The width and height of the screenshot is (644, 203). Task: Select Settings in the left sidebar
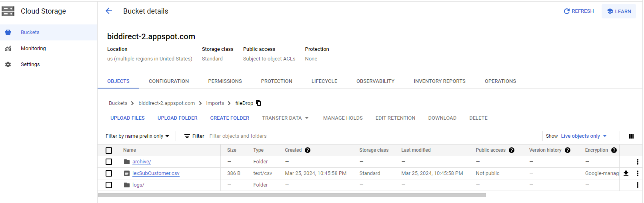(x=48, y=64)
